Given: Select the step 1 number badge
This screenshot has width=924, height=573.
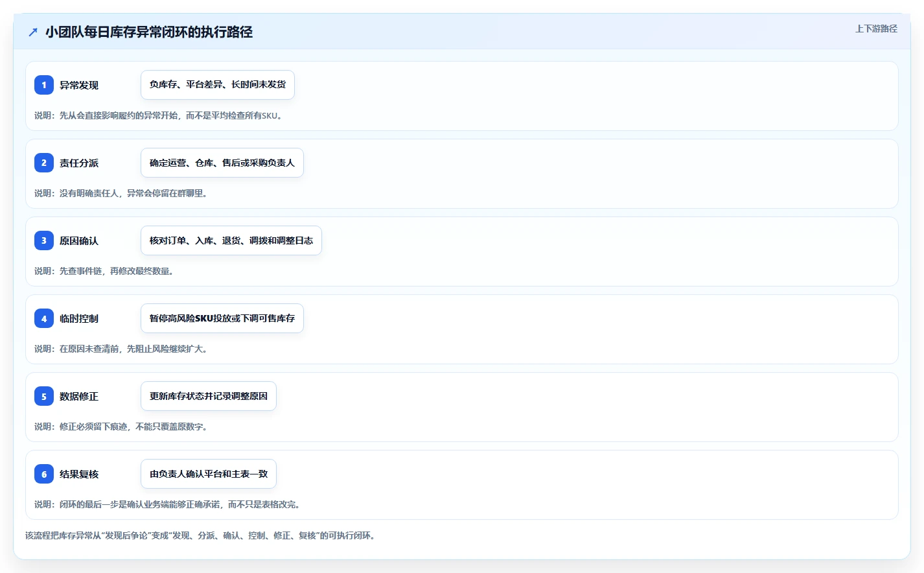Looking at the screenshot, I should [44, 85].
